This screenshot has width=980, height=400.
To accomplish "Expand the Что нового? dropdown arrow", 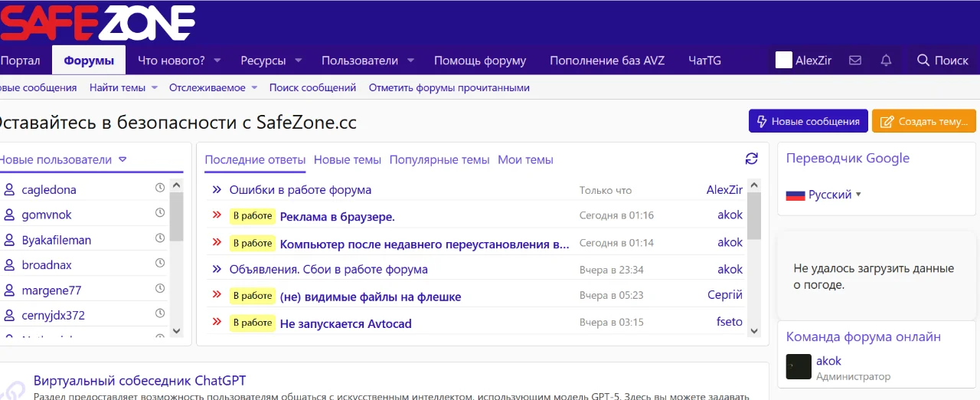I will [217, 61].
